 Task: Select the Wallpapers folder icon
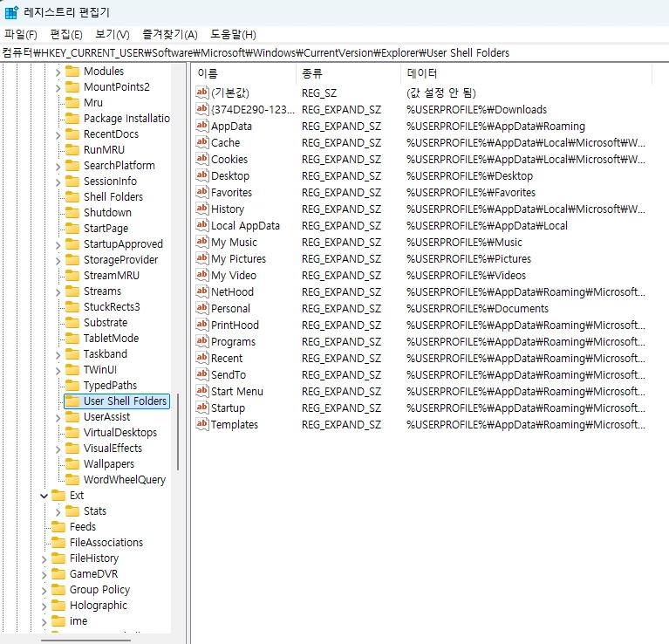[72, 463]
